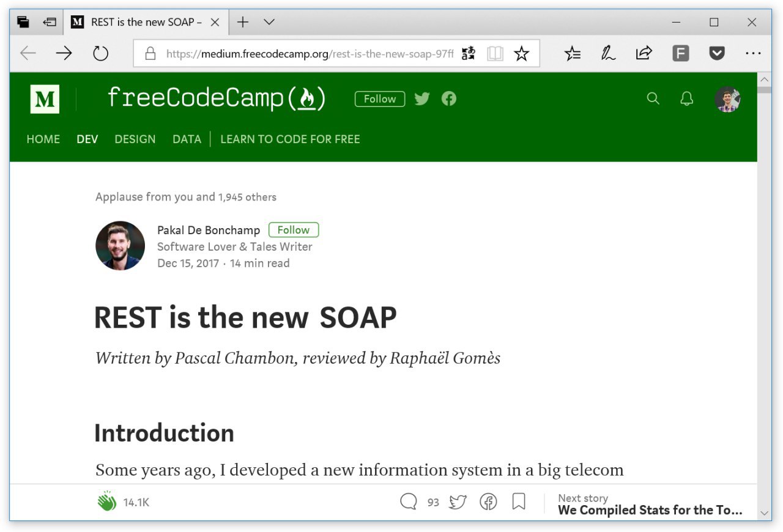The width and height of the screenshot is (783, 532).
Task: Open reading view book icon
Action: coord(495,54)
